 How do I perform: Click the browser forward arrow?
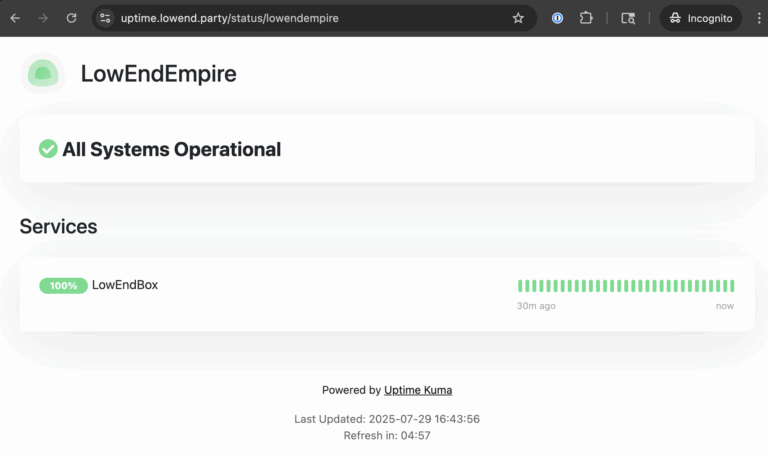[x=43, y=18]
